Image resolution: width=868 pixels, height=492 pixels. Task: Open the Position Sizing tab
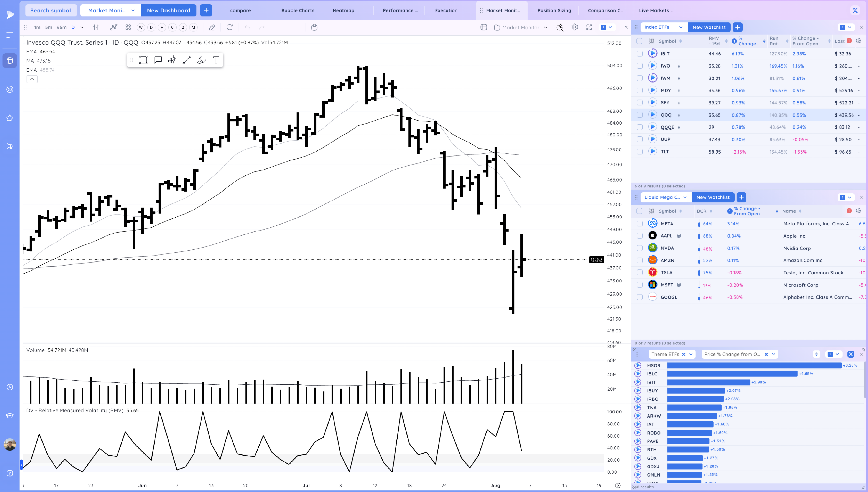click(x=554, y=10)
